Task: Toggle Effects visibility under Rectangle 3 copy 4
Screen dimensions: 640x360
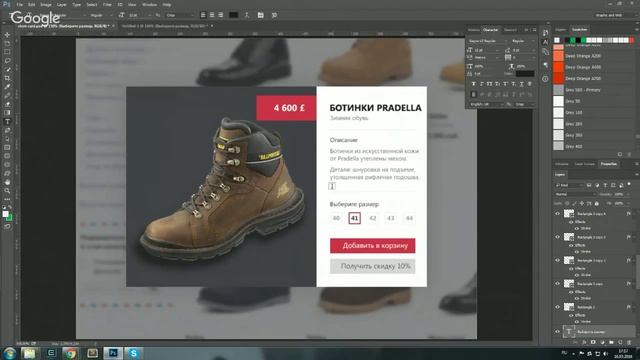Action: pyautogui.click(x=571, y=222)
